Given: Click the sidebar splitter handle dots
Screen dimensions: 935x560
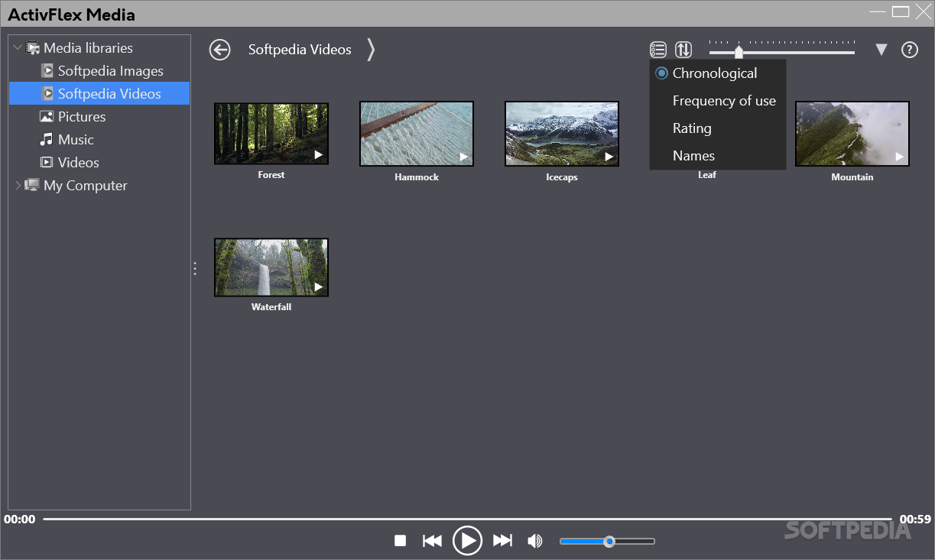Looking at the screenshot, I should [195, 269].
